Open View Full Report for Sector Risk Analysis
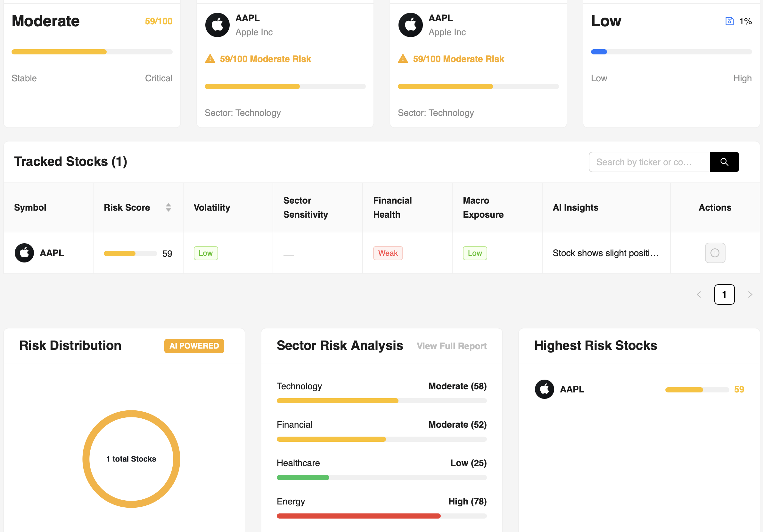Image resolution: width=763 pixels, height=532 pixels. (x=452, y=346)
